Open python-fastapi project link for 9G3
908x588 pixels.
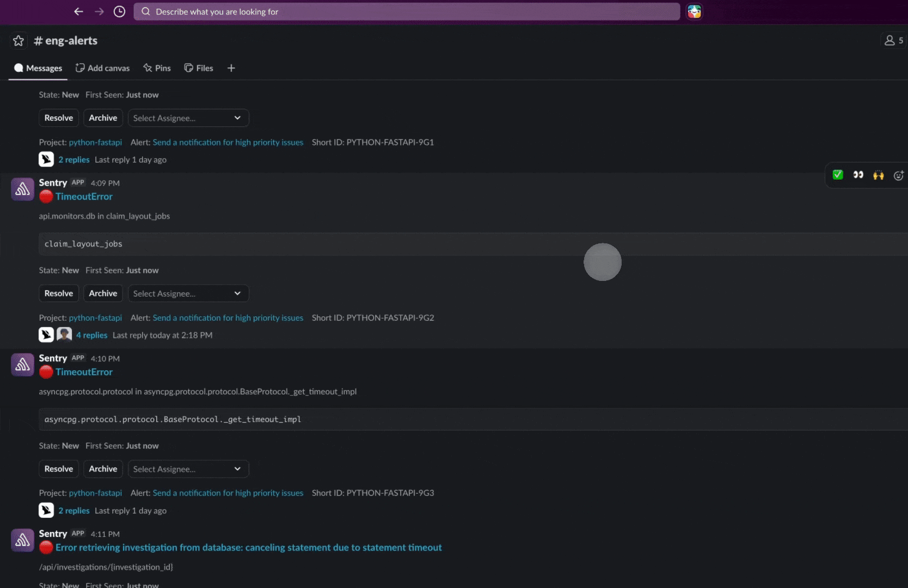tap(95, 493)
